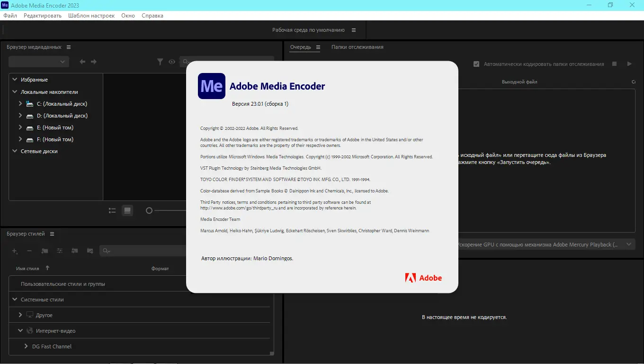Collapse the Интернет-видео preset group
The image size is (644, 364).
(20, 331)
